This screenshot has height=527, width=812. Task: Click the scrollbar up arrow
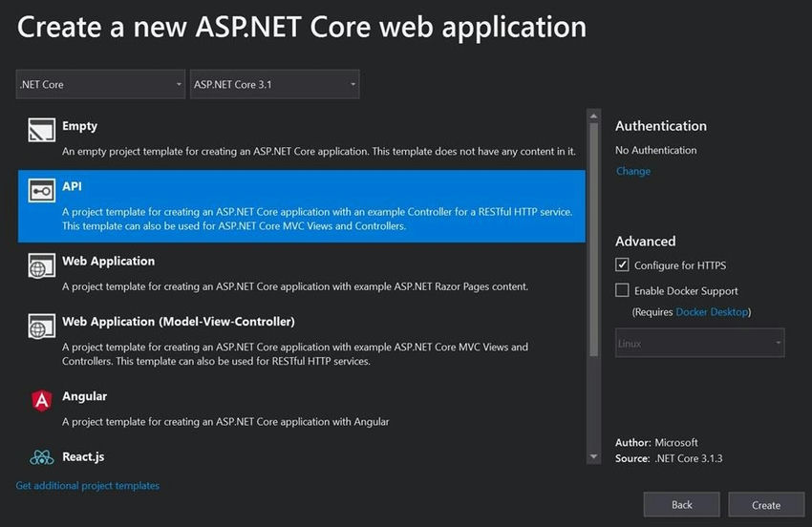pos(593,116)
